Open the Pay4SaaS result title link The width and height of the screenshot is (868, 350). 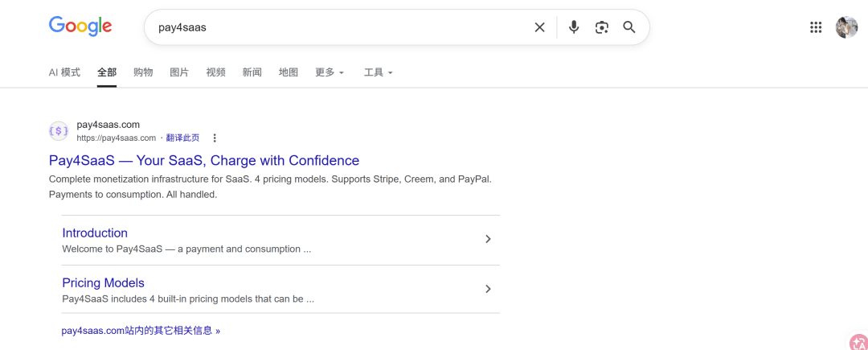tap(204, 160)
